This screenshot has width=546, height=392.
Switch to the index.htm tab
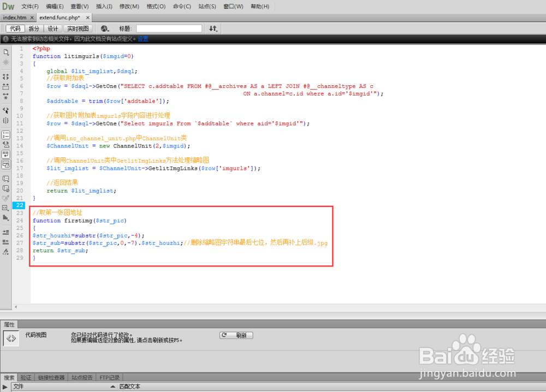click(15, 17)
